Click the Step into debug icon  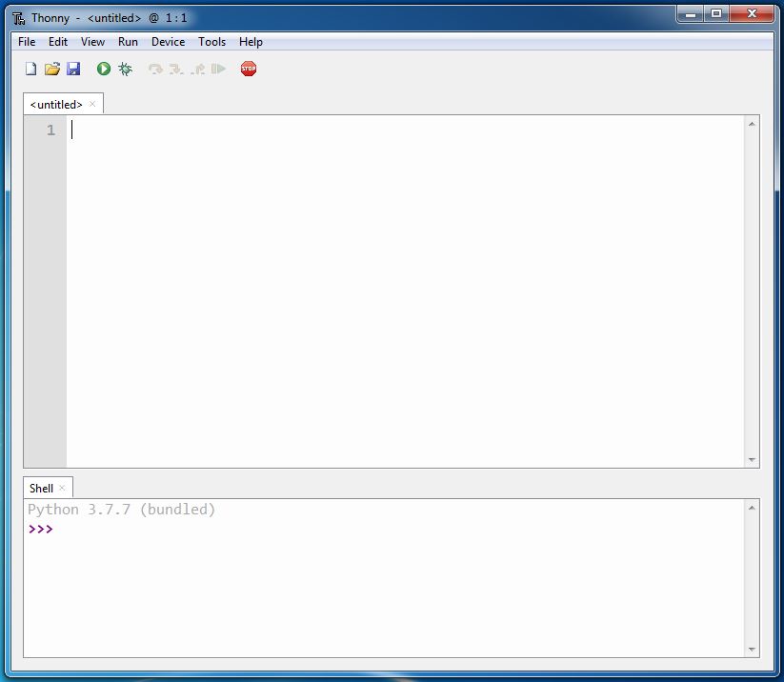tap(176, 69)
